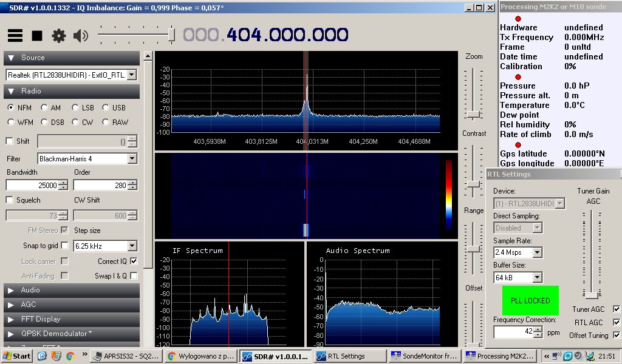Select WFM demodulation mode
Viewport: 622px width, 364px height.
coord(11,122)
